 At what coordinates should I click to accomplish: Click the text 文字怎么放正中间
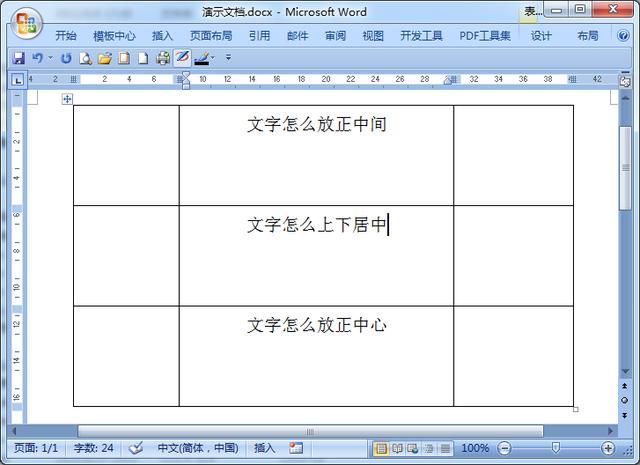tap(317, 124)
